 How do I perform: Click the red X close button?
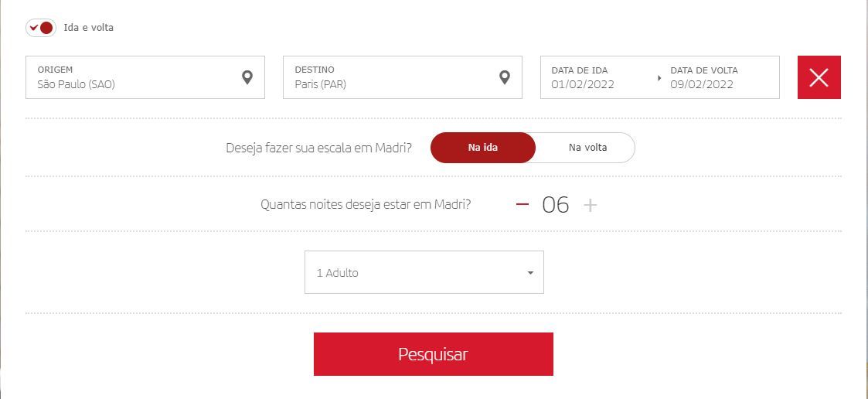[x=819, y=77]
